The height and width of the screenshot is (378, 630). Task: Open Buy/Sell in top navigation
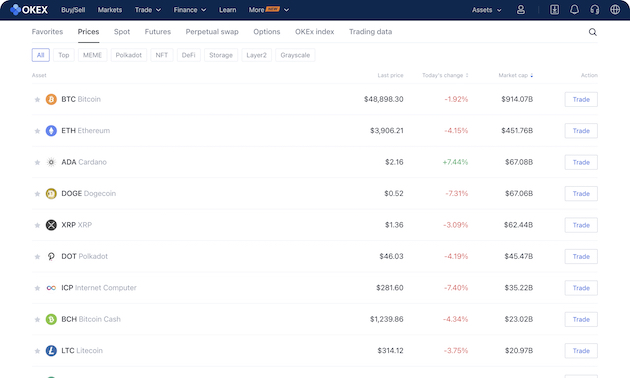[x=73, y=10]
